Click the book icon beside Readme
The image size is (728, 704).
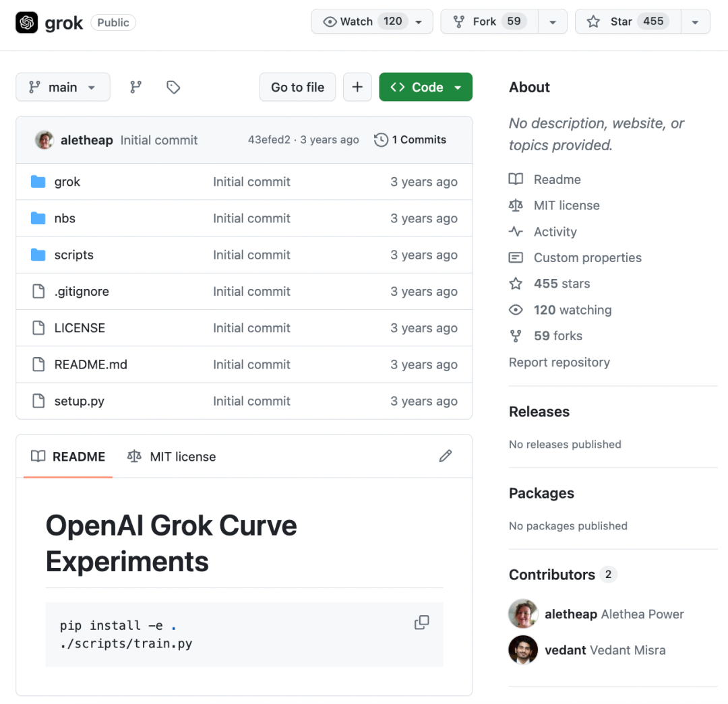click(516, 179)
